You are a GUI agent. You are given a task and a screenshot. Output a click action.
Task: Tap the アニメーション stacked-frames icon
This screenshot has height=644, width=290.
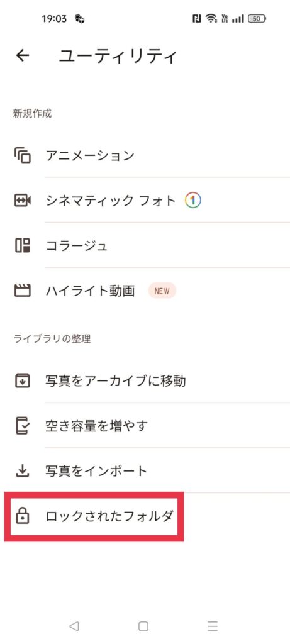23,156
